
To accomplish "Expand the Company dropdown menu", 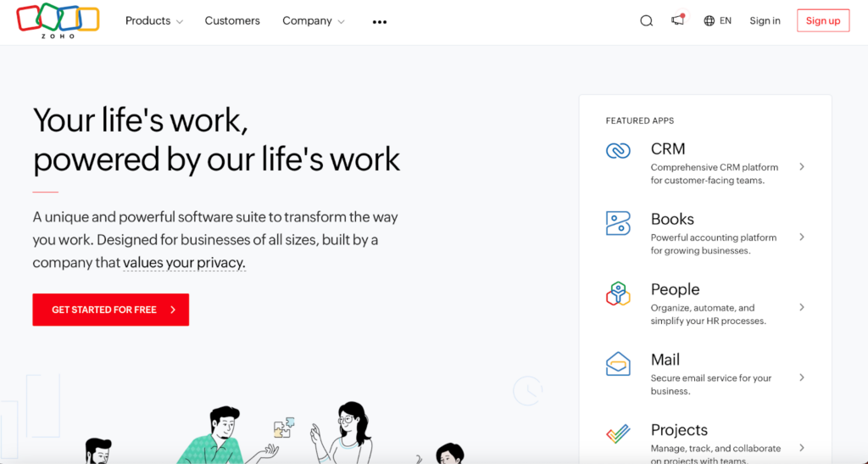I will (x=313, y=21).
